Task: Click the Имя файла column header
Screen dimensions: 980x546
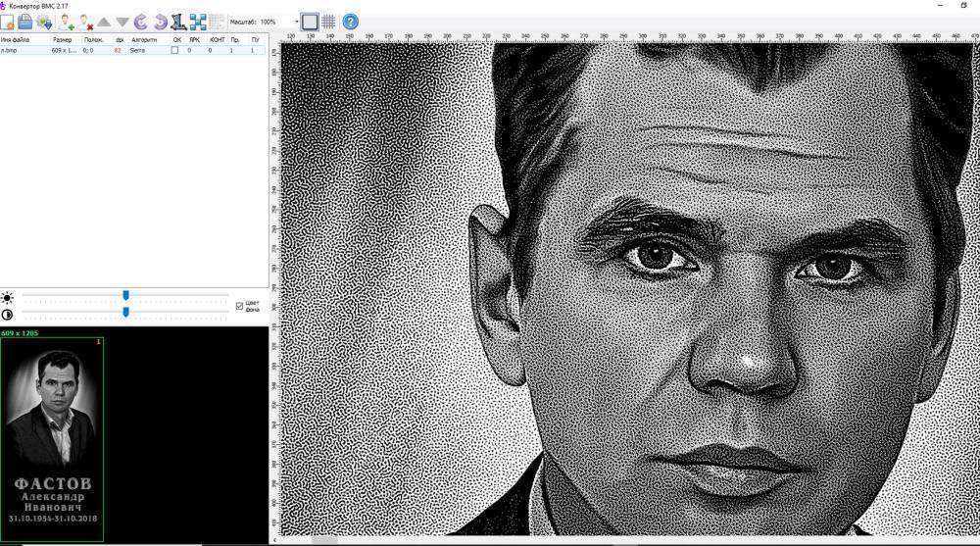Action: coord(16,40)
